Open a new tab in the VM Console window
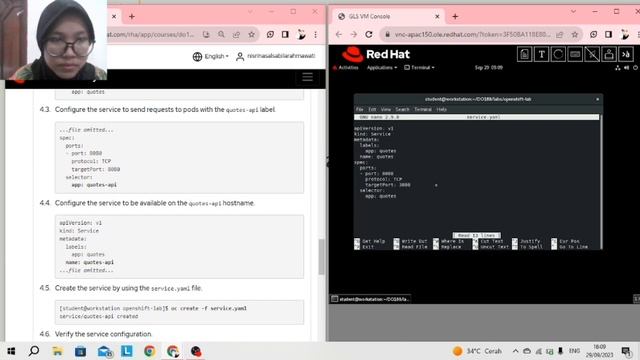The width and height of the screenshot is (640, 360). pos(455,17)
